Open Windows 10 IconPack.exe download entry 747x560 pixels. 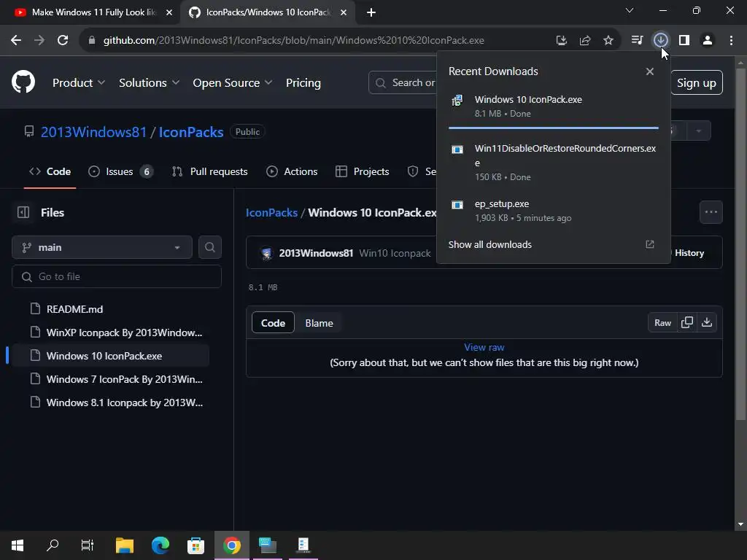click(554, 106)
